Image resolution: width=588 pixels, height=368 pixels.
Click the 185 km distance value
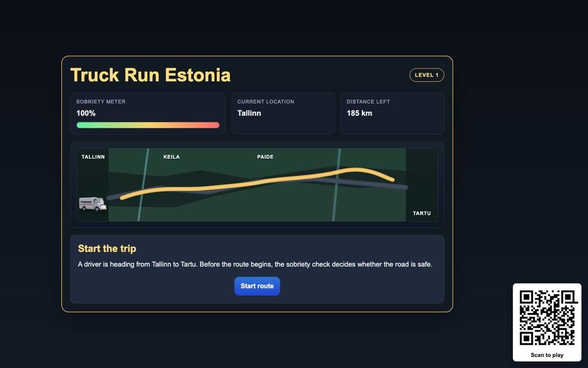[x=359, y=113]
